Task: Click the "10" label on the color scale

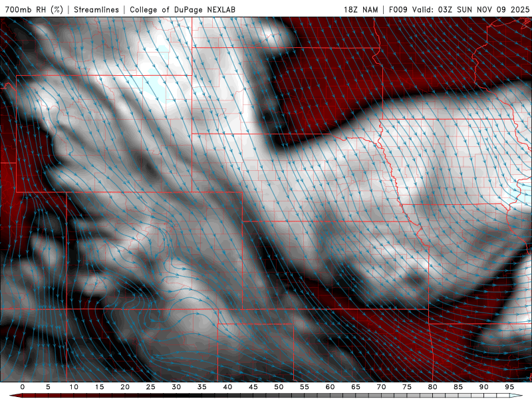Action: pyautogui.click(x=74, y=387)
